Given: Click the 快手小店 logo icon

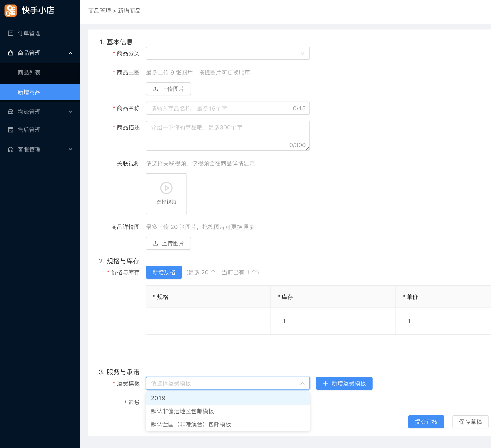Looking at the screenshot, I should point(10,11).
